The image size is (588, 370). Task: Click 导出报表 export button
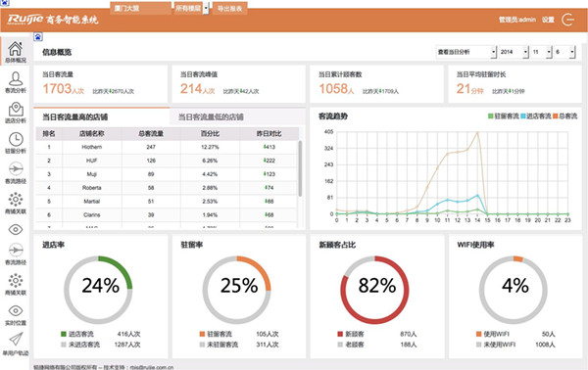pos(230,8)
